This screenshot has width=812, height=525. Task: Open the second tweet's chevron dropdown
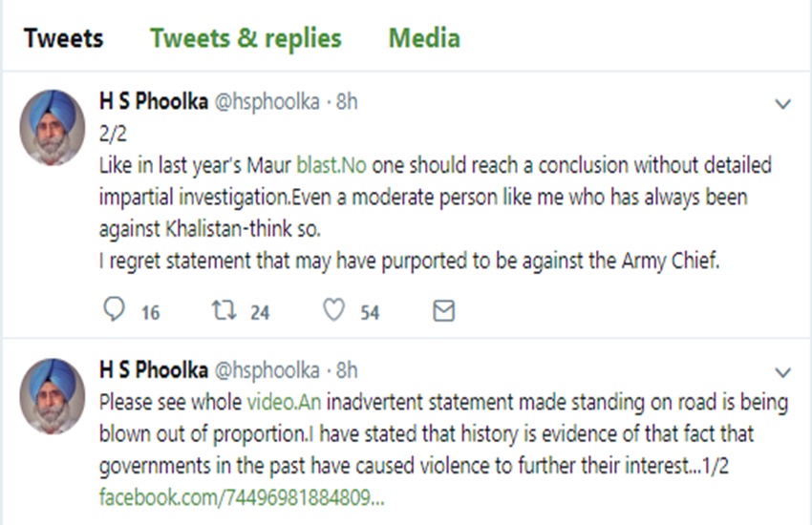(782, 370)
